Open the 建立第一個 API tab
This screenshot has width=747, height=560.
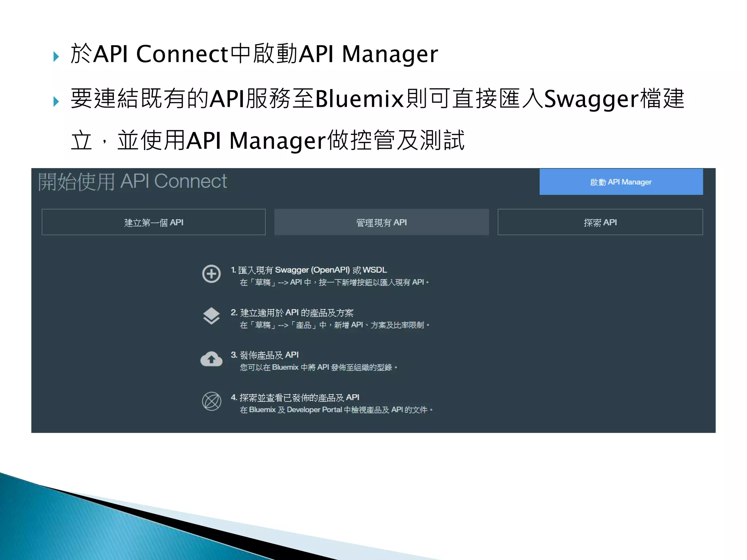pos(154,222)
